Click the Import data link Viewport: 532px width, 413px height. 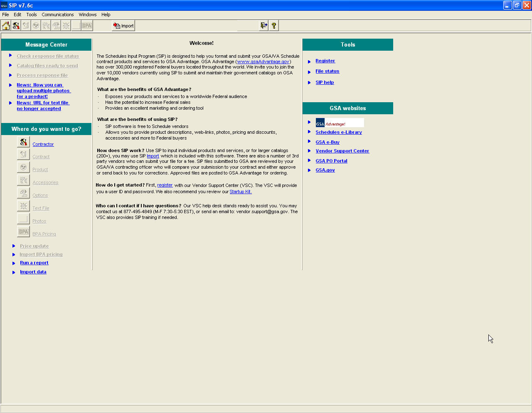point(33,272)
